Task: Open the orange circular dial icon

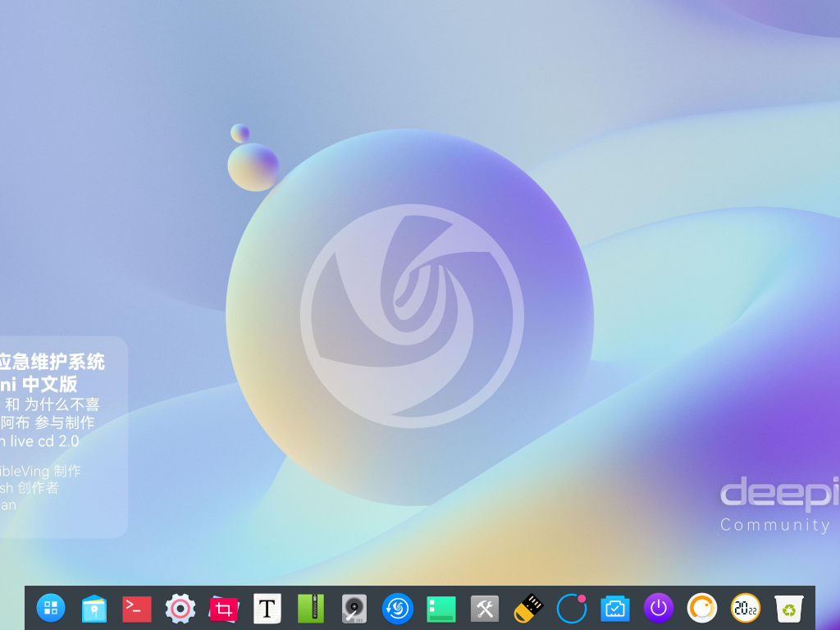Action: pyautogui.click(x=702, y=609)
